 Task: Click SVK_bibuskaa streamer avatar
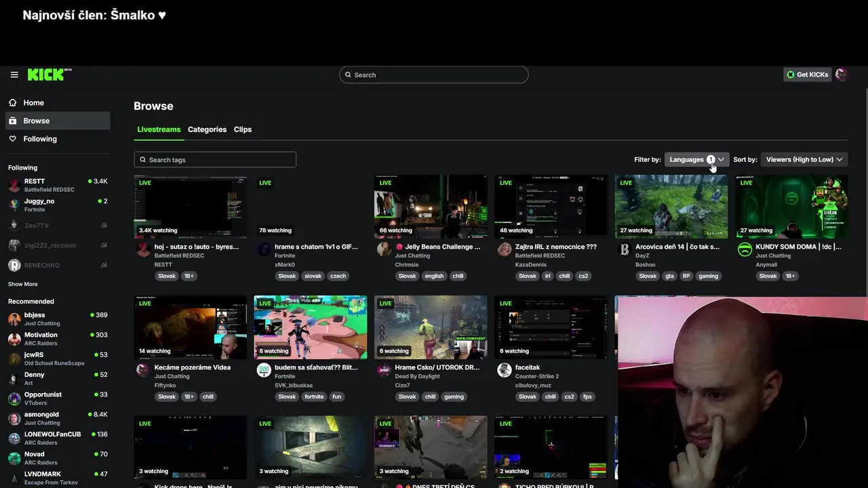264,370
